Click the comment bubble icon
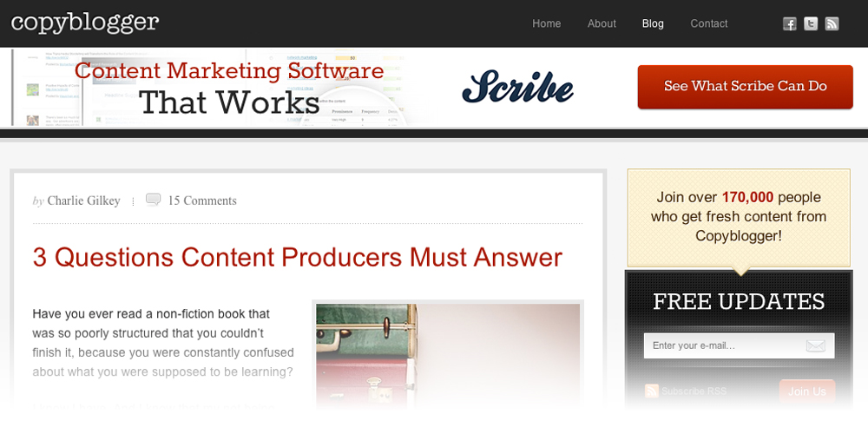This screenshot has width=868, height=434. coord(154,200)
